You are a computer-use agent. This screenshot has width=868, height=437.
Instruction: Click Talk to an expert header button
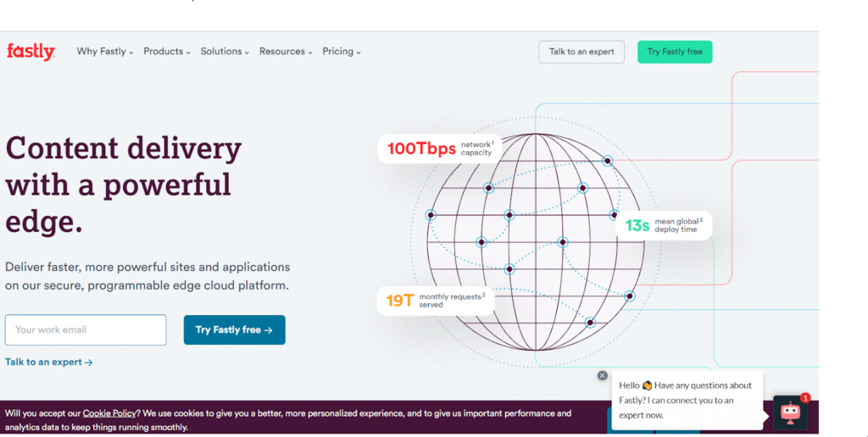click(x=581, y=52)
